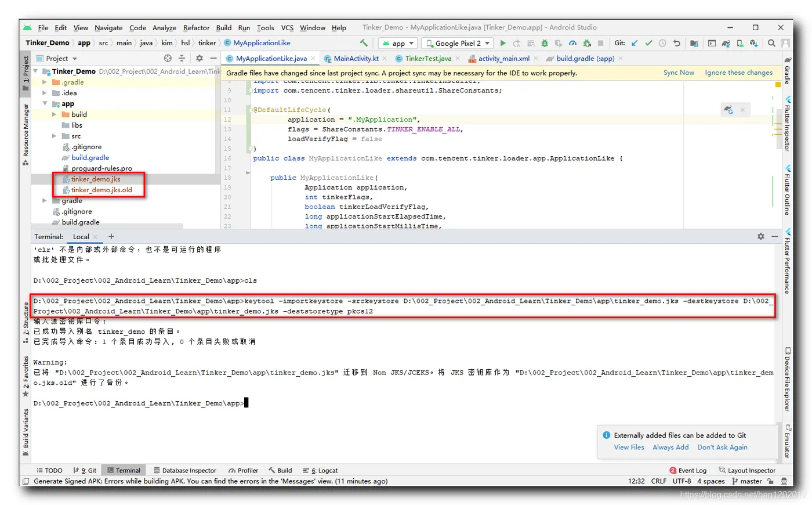Open AVD Manager device icon
This screenshot has width=812, height=505.
pyautogui.click(x=740, y=43)
